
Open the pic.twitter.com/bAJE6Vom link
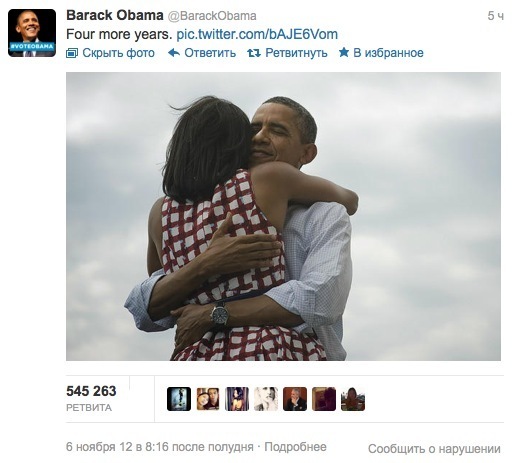point(257,34)
